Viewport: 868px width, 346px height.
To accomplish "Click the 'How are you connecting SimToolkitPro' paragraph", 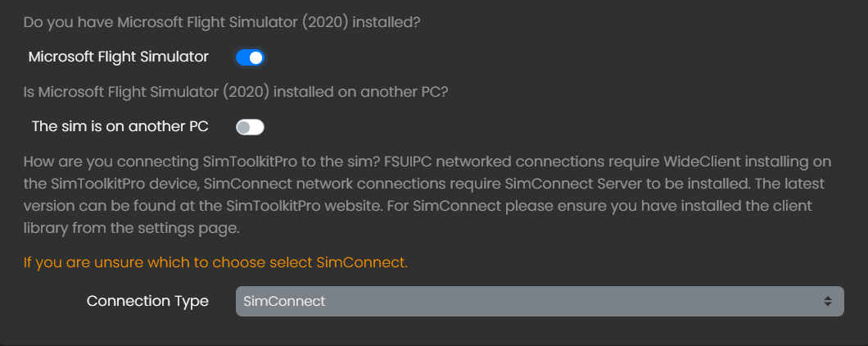I will pyautogui.click(x=205, y=160).
